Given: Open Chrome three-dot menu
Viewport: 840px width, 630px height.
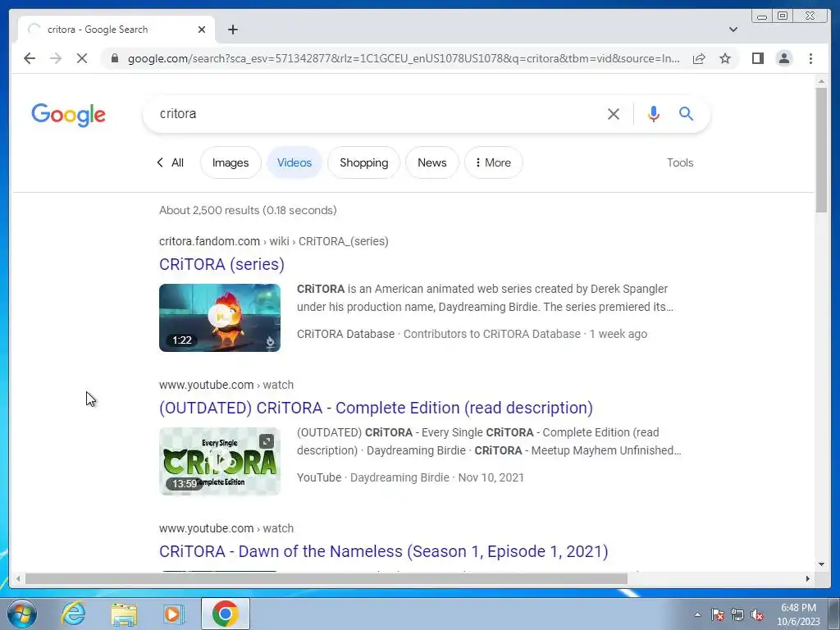Looking at the screenshot, I should coord(810,58).
